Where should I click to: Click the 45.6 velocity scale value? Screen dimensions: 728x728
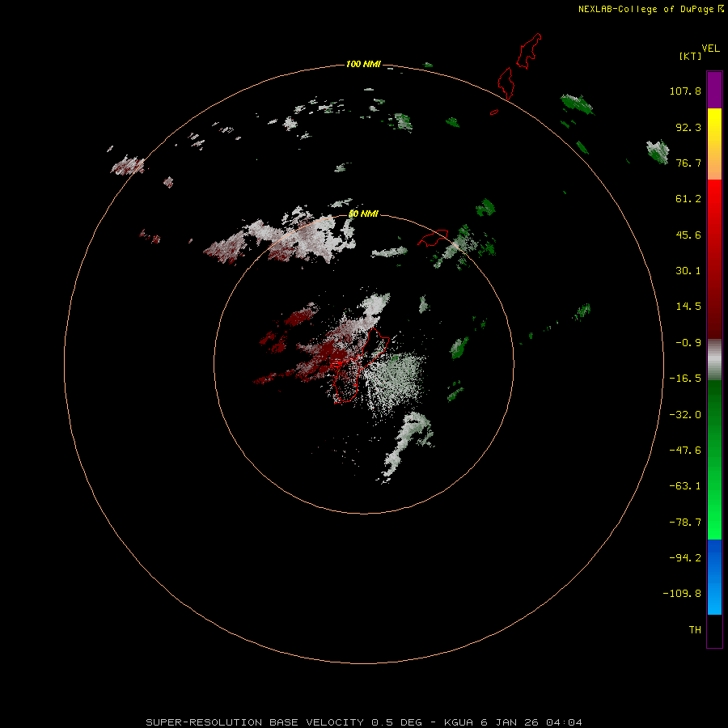click(688, 235)
